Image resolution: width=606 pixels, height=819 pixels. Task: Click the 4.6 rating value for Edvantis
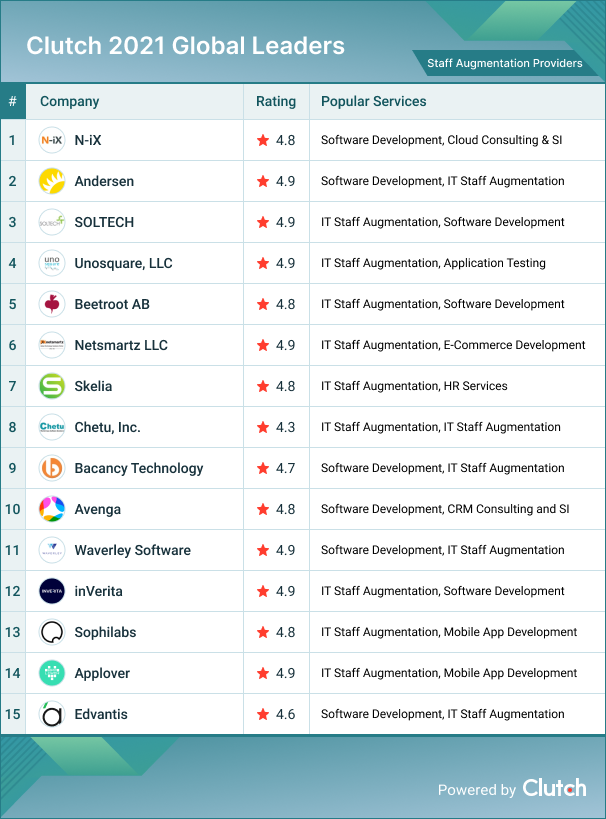[x=285, y=714]
